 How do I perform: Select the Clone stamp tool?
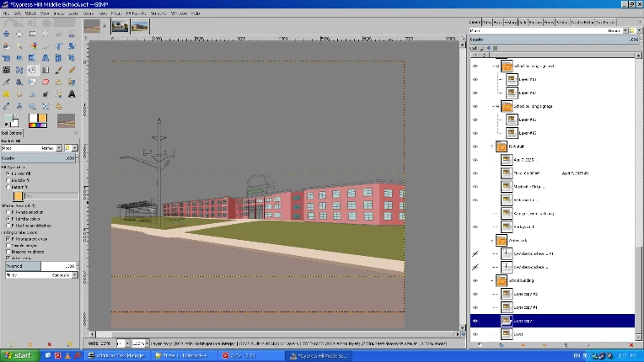coord(59,82)
